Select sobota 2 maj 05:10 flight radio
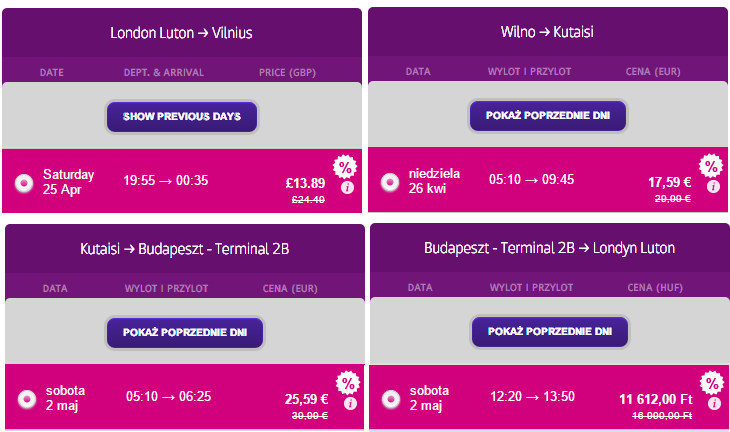Image resolution: width=730 pixels, height=432 pixels. pyautogui.click(x=27, y=399)
